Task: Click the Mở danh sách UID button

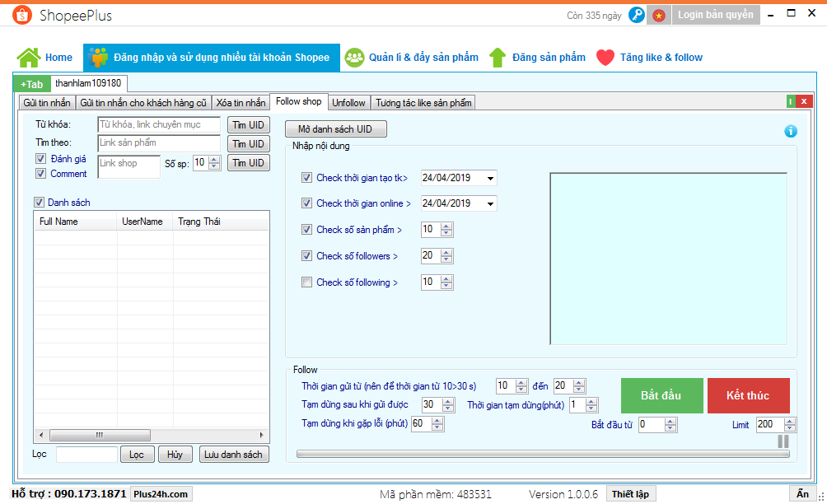Action: coord(335,130)
